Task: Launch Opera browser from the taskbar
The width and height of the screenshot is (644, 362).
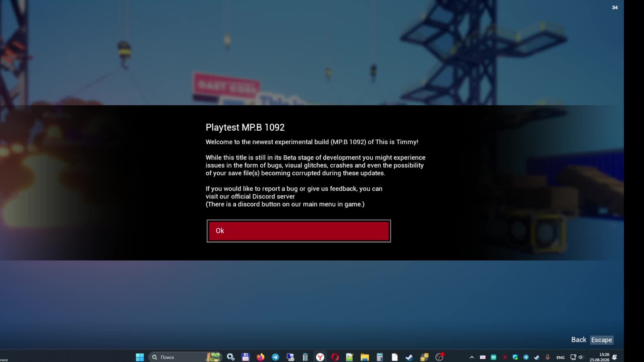Action: pos(335,357)
